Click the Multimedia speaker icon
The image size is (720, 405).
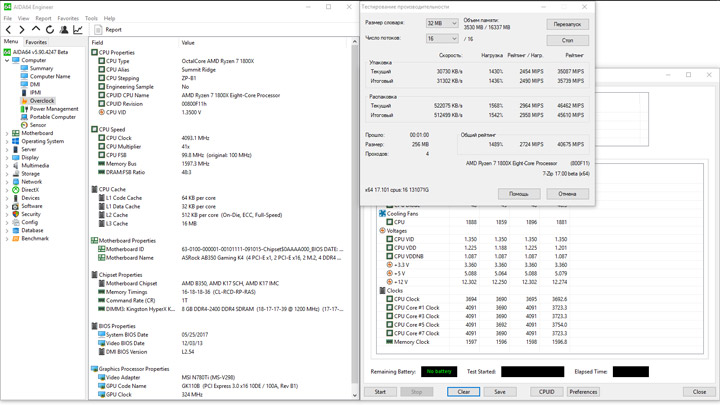click(16, 165)
